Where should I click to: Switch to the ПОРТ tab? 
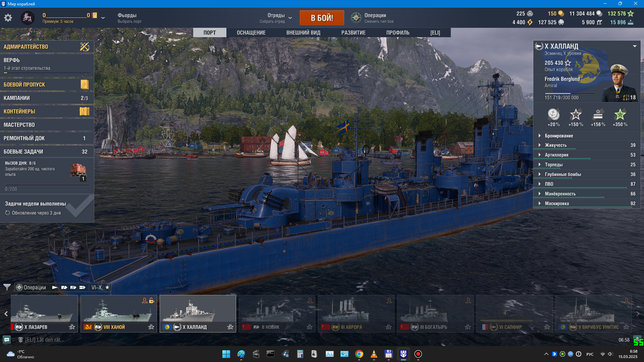coord(210,33)
